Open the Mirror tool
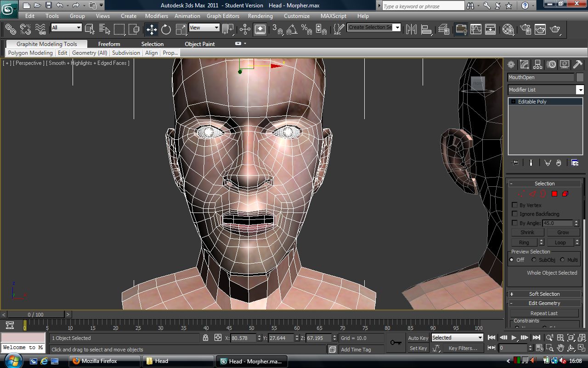The height and width of the screenshot is (368, 588). click(411, 29)
